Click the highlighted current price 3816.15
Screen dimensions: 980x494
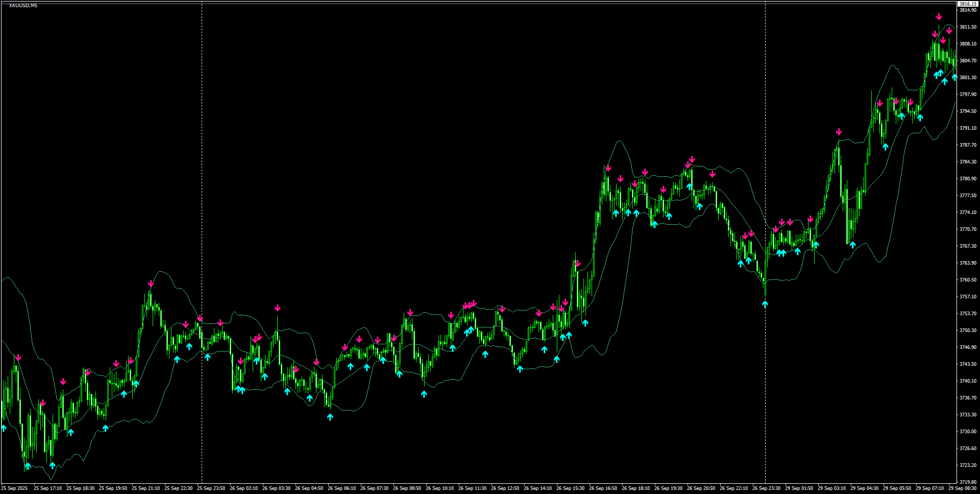(968, 4)
